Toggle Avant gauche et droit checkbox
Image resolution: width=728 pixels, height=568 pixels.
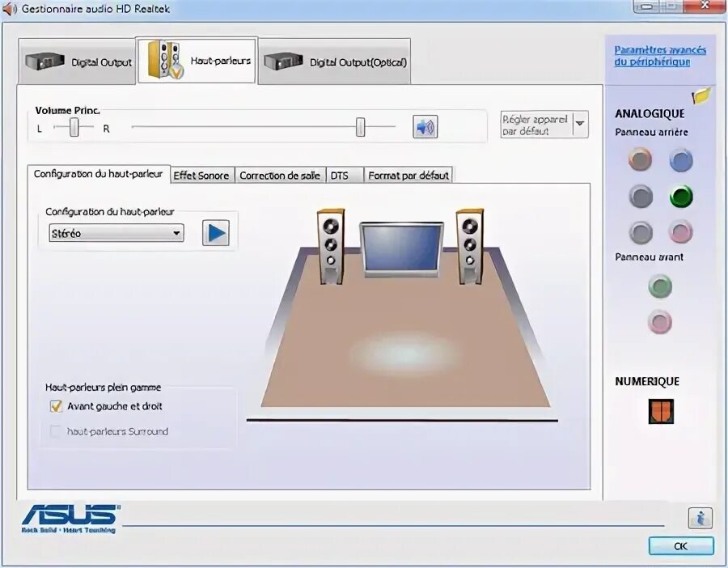click(56, 406)
